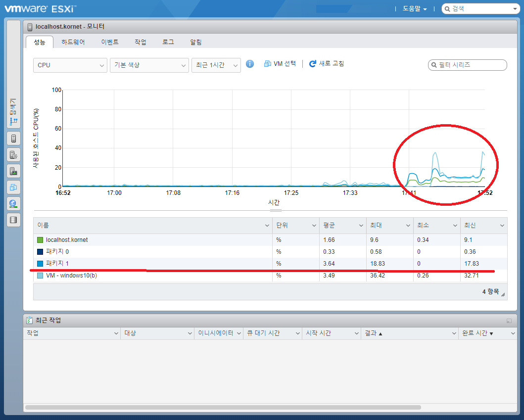Sort recent tasks by 작업 column
The width and height of the screenshot is (524, 420).
point(72,333)
